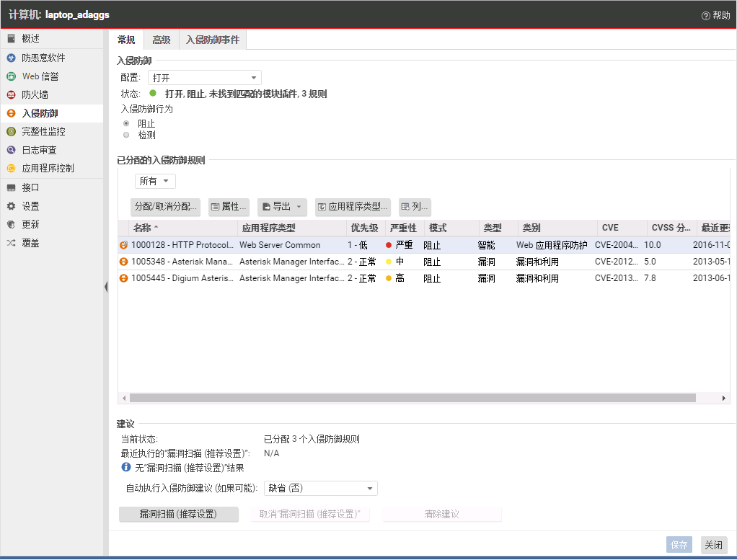Select the 检测 radio button
This screenshot has height=560, width=737.
tap(126, 135)
